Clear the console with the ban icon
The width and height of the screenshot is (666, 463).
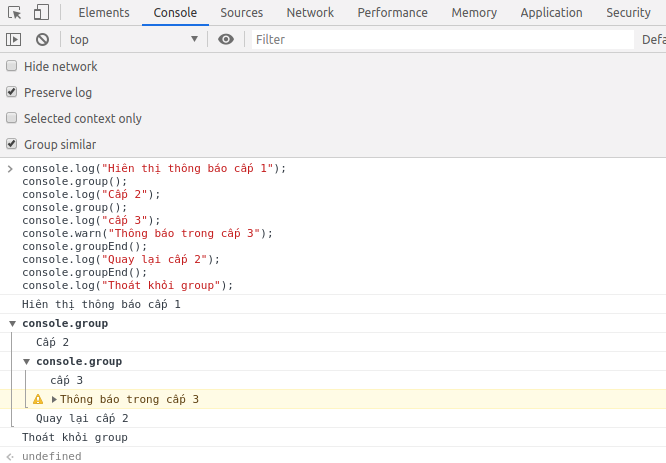click(42, 39)
